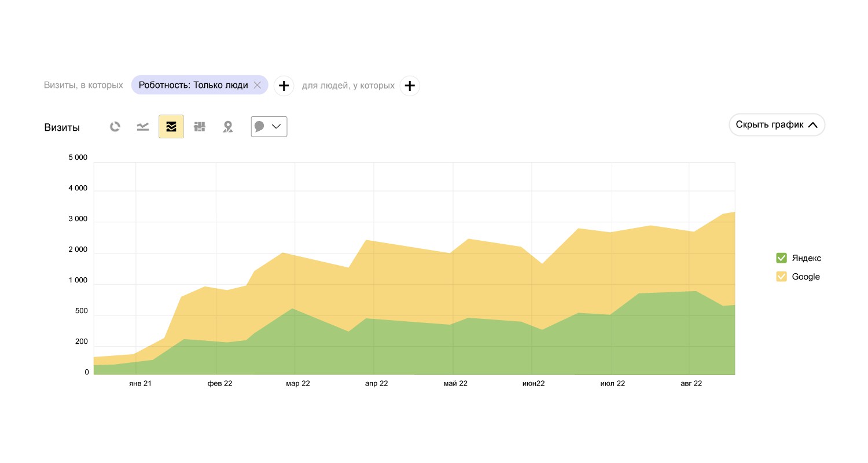
Task: Click the 'мар 22' axis label
Action: 297,384
